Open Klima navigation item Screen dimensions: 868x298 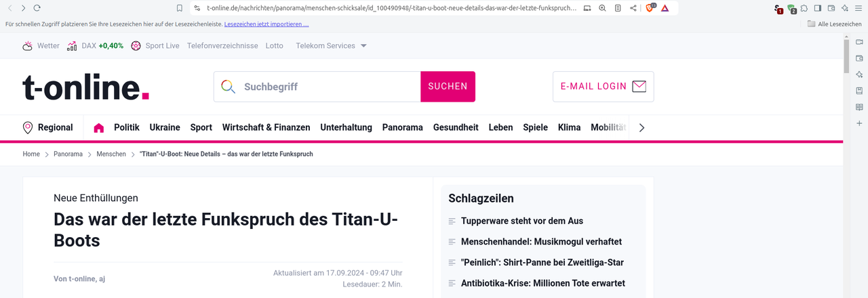click(570, 127)
